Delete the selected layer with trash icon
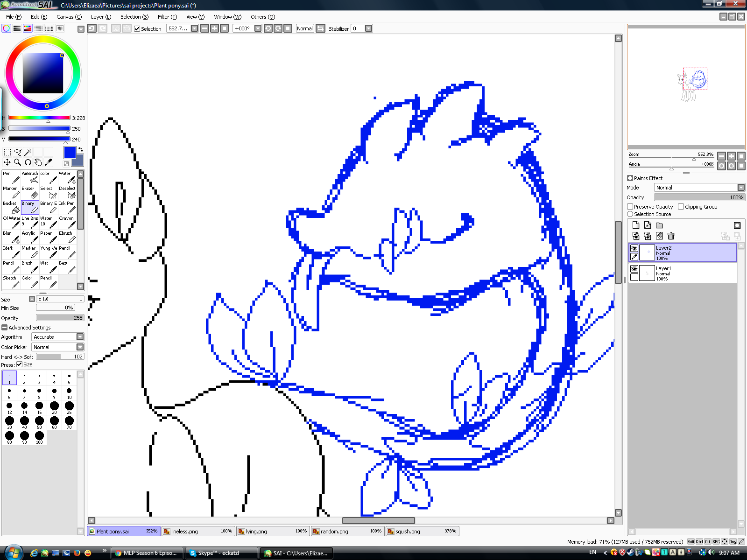The width and height of the screenshot is (747, 560). pos(671,236)
